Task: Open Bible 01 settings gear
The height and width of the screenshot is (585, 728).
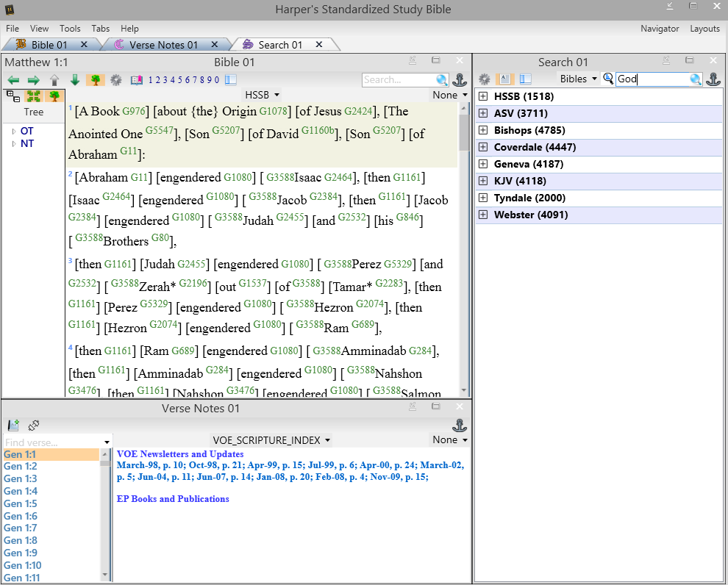Action: (115, 80)
